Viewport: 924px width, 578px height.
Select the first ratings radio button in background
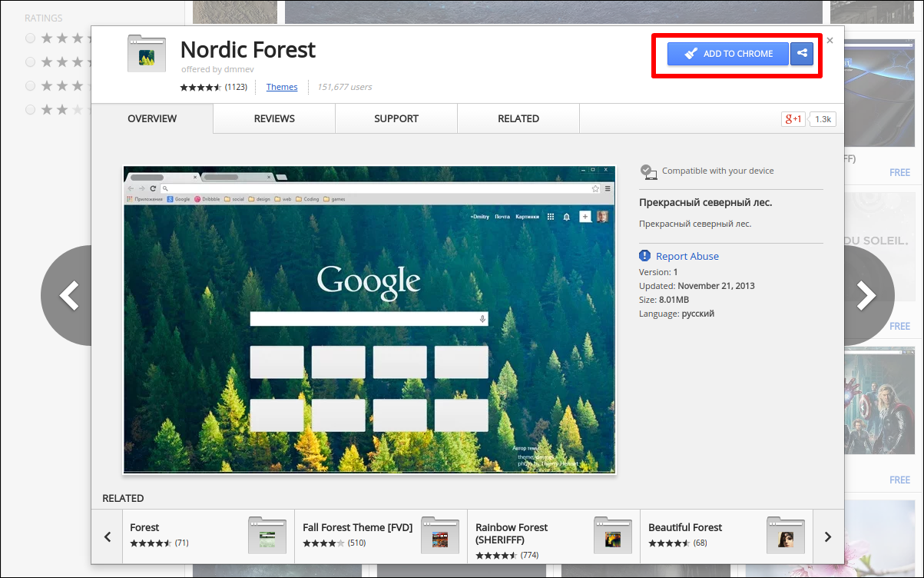[x=30, y=38]
